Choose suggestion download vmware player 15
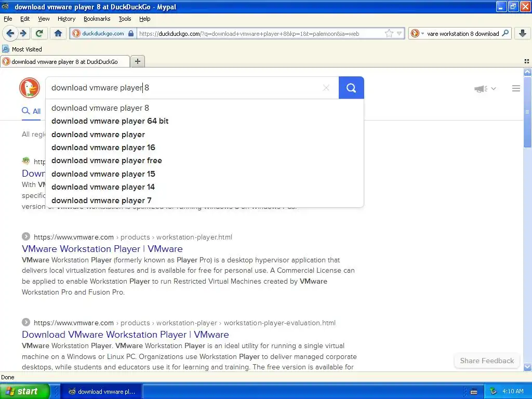 (x=205, y=174)
